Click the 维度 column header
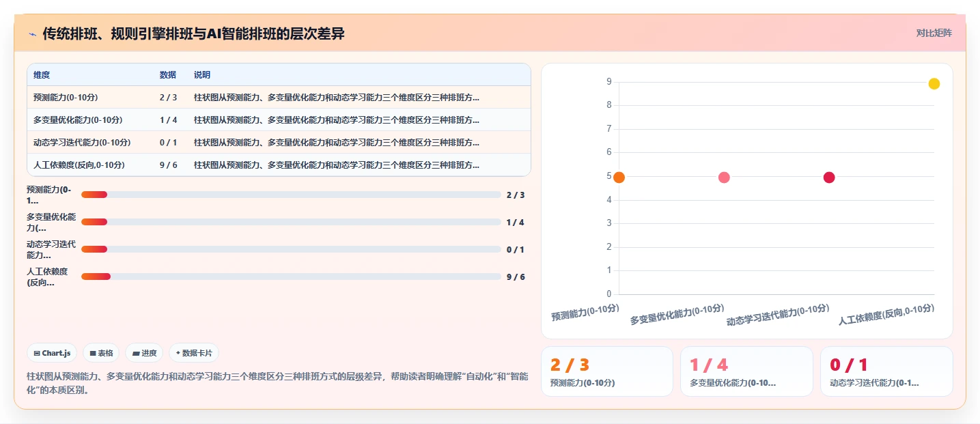The height and width of the screenshot is (424, 980). pyautogui.click(x=42, y=75)
